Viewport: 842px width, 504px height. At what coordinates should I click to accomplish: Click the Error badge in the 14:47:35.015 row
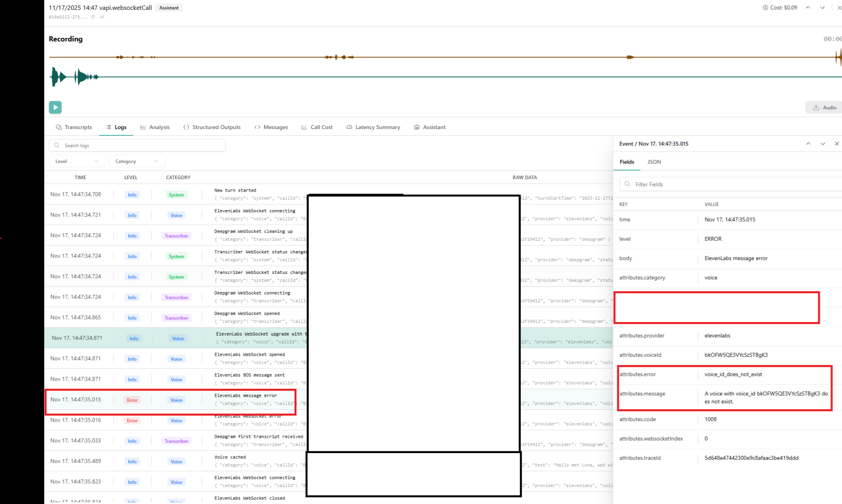pos(132,400)
